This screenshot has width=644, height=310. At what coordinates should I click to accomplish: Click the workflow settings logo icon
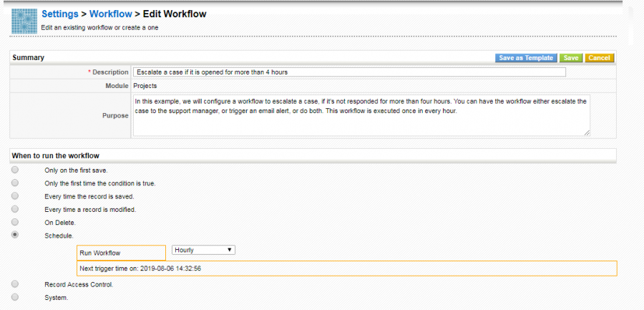[x=24, y=21]
